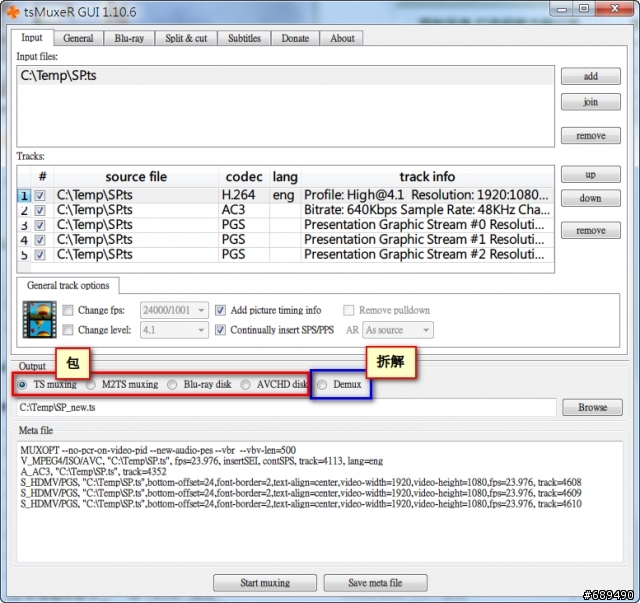
Task: Select the AC3 codec cell
Action: pyautogui.click(x=244, y=210)
